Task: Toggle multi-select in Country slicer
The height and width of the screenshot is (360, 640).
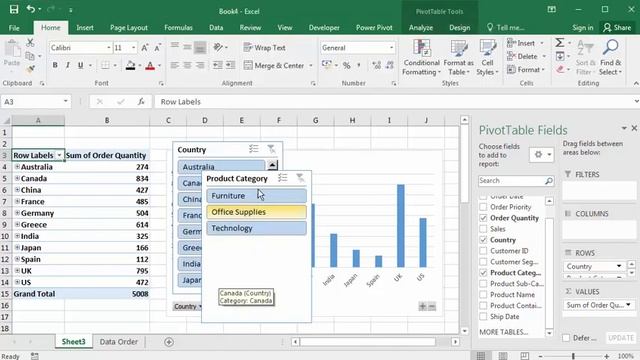Action: point(254,149)
